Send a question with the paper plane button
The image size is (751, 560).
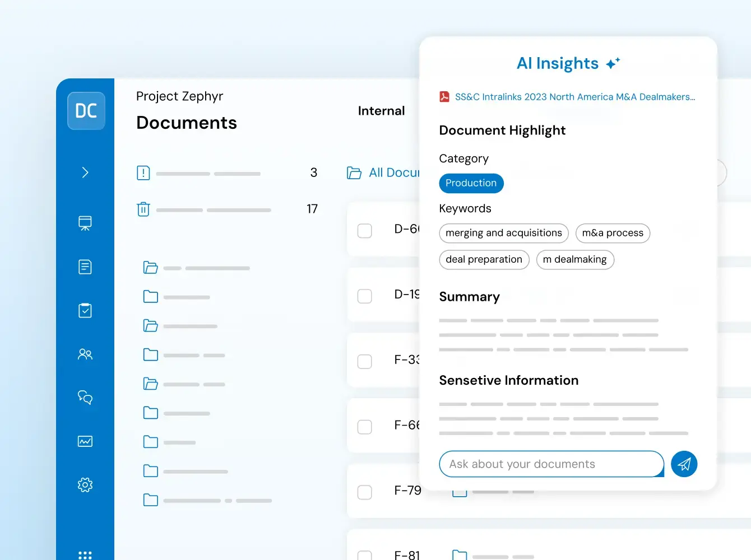pyautogui.click(x=684, y=464)
